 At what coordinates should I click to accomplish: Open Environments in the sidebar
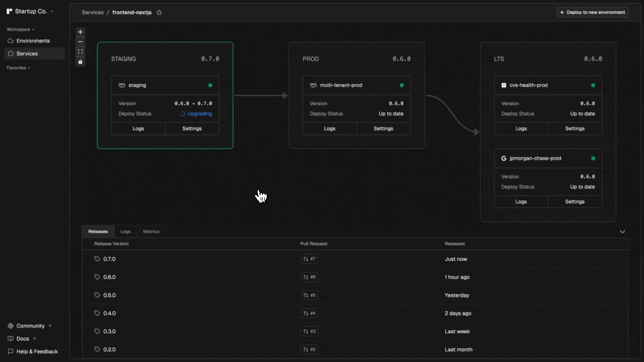[x=33, y=41]
